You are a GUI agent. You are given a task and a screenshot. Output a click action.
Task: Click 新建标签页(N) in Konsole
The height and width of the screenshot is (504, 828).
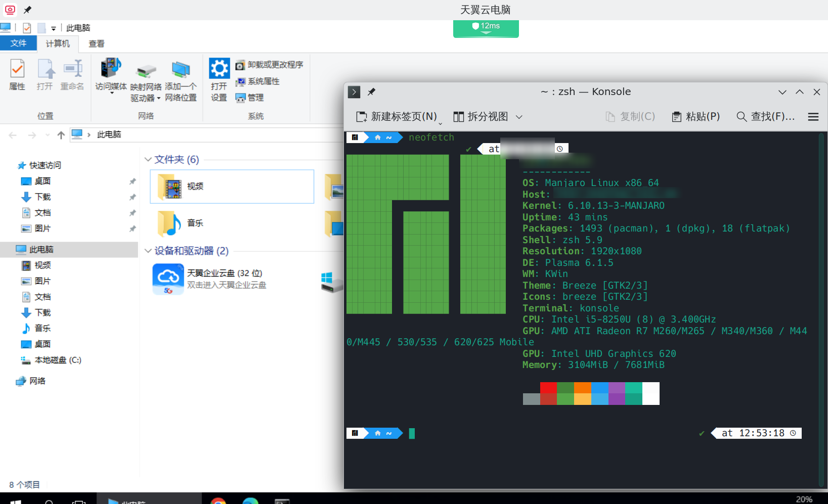click(398, 116)
